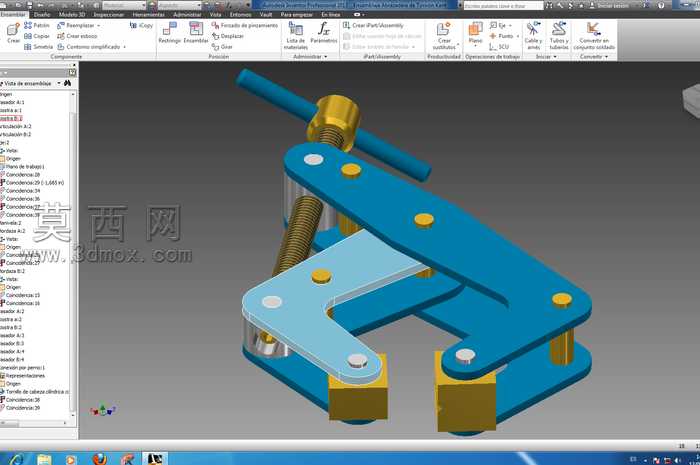Select the Desplazar tool
The width and height of the screenshot is (700, 465).
(x=228, y=36)
